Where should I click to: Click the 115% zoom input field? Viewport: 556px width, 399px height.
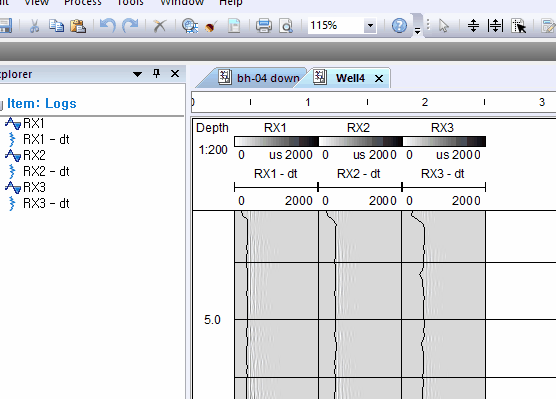(335, 26)
